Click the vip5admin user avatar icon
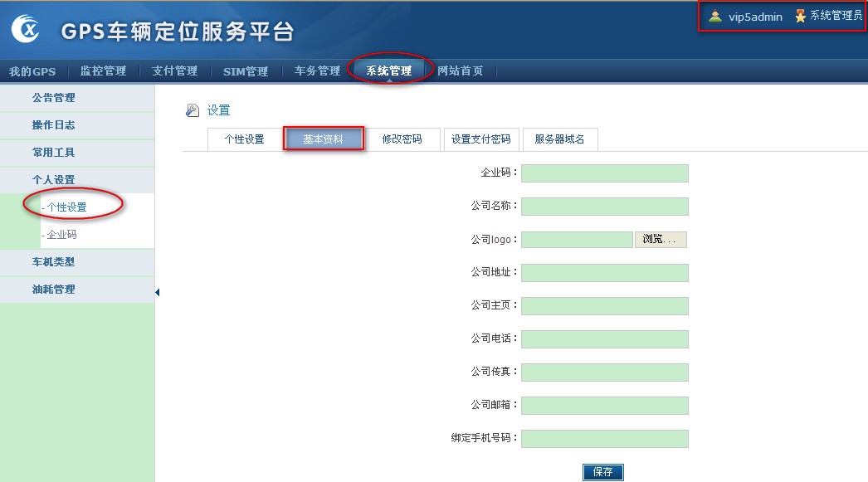Viewport: 868px width, 482px height. 714,16
